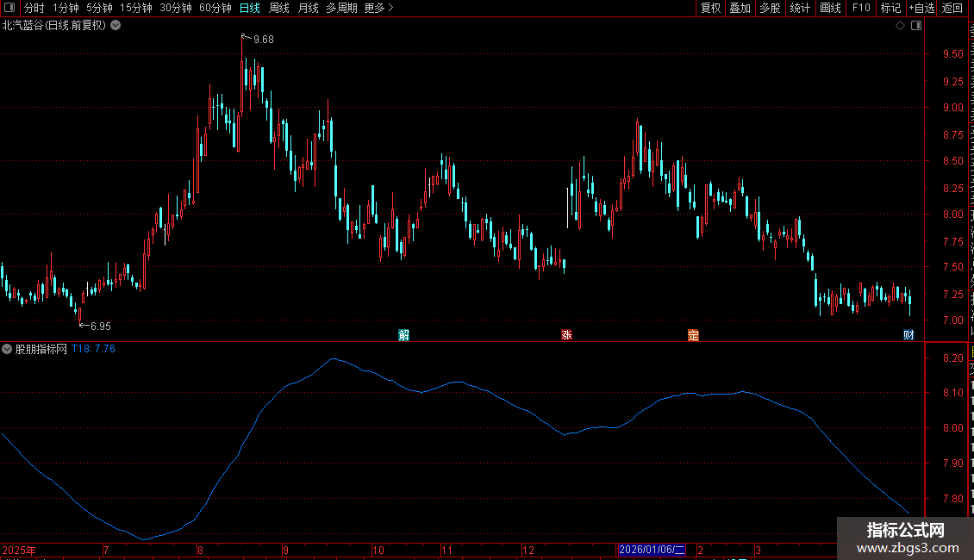Select the 30分钟 period

point(176,8)
